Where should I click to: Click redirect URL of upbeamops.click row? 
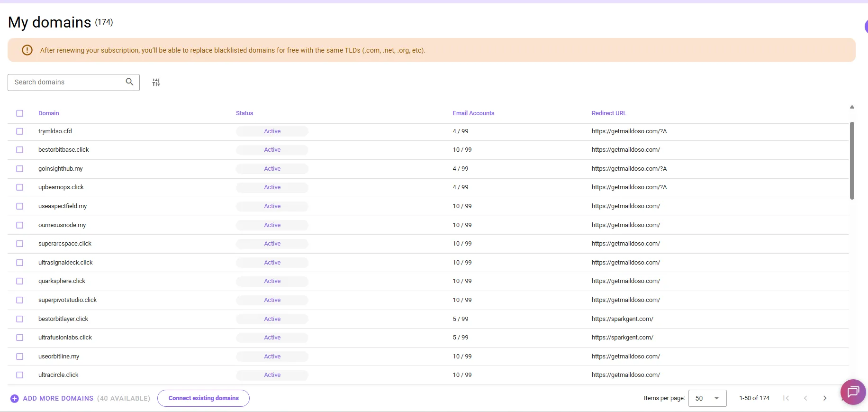pos(629,187)
